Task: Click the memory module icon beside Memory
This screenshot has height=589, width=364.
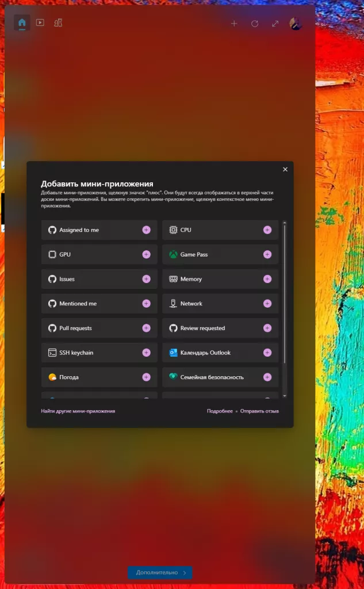Action: (x=173, y=279)
